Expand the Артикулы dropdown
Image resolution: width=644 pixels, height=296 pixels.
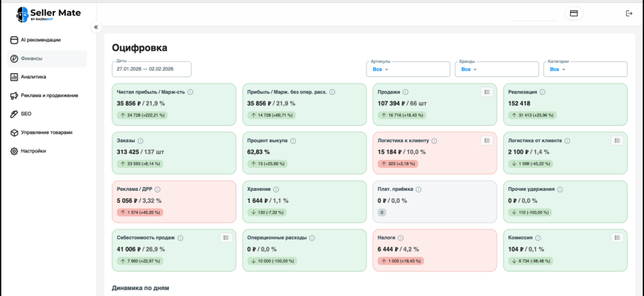[408, 69]
